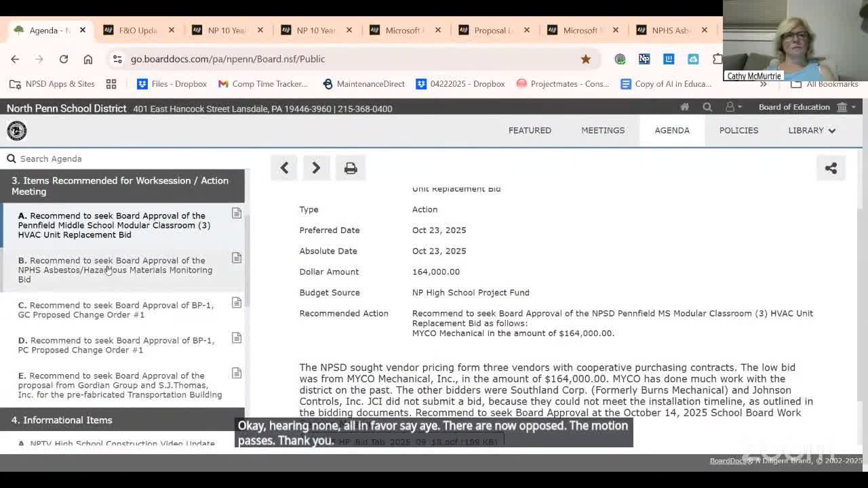
Task: Open the Board of Education selector dropdown
Action: click(x=807, y=107)
